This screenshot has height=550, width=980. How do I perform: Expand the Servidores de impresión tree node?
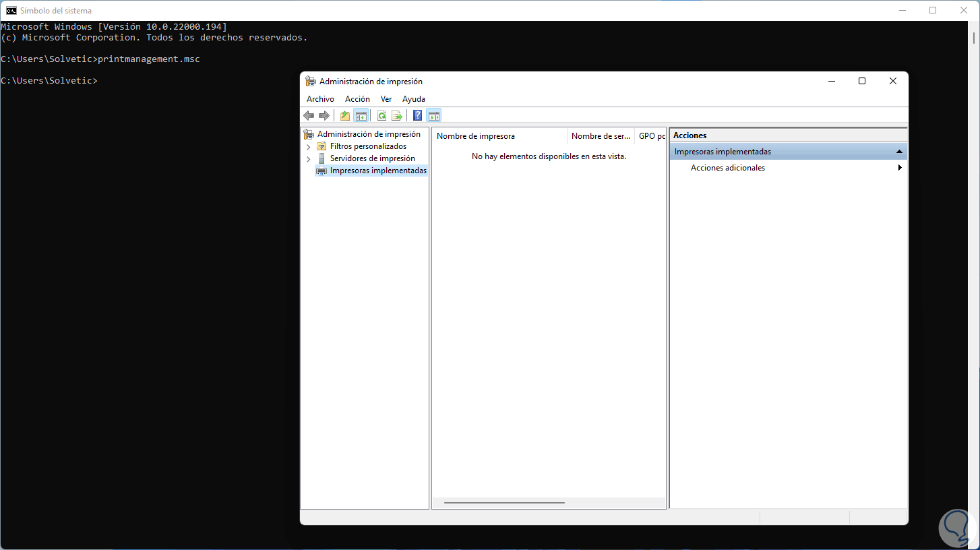pyautogui.click(x=309, y=159)
